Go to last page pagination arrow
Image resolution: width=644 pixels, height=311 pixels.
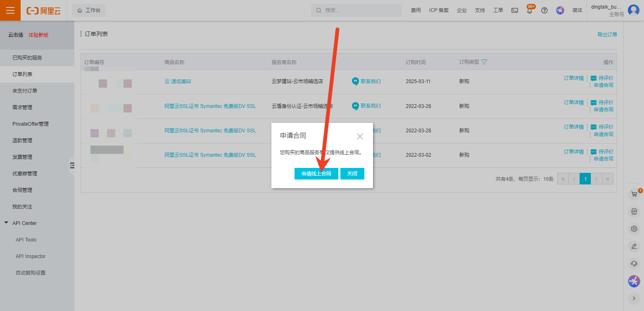point(607,179)
